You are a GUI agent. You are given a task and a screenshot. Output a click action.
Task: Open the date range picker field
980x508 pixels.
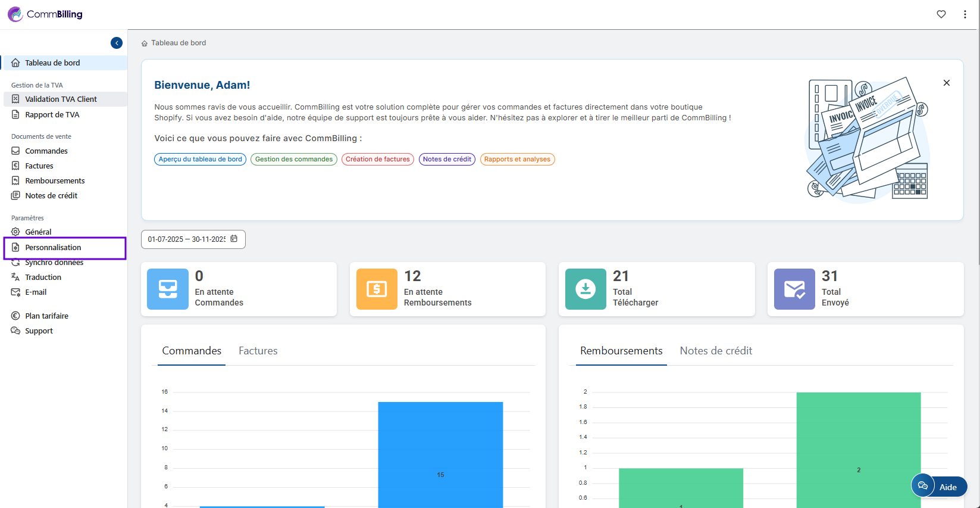[x=186, y=239]
